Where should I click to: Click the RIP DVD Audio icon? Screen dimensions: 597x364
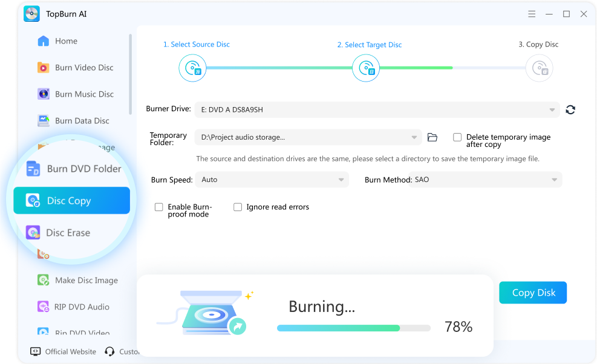(44, 307)
